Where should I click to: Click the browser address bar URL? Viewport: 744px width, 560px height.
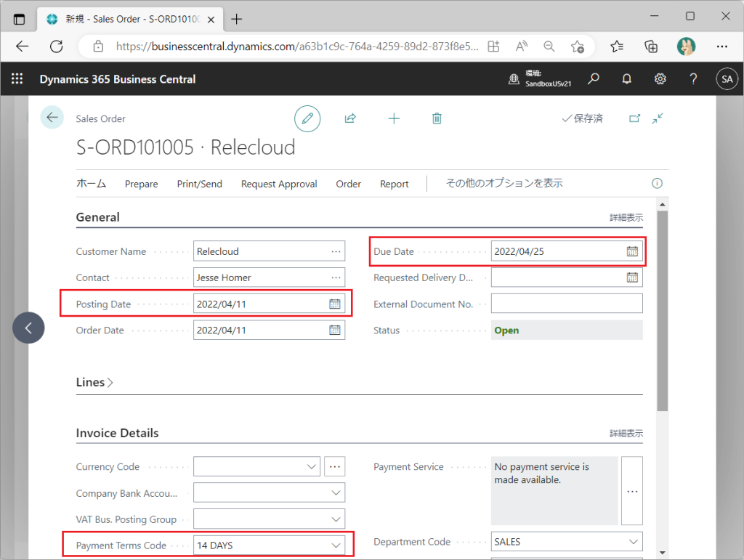pyautogui.click(x=297, y=46)
